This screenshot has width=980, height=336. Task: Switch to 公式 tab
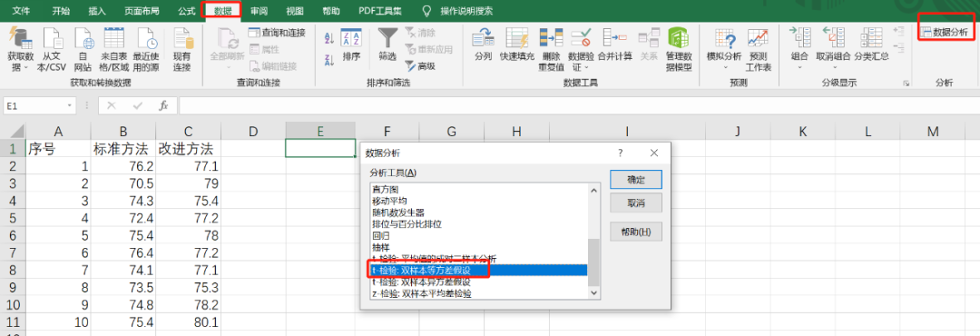[186, 11]
